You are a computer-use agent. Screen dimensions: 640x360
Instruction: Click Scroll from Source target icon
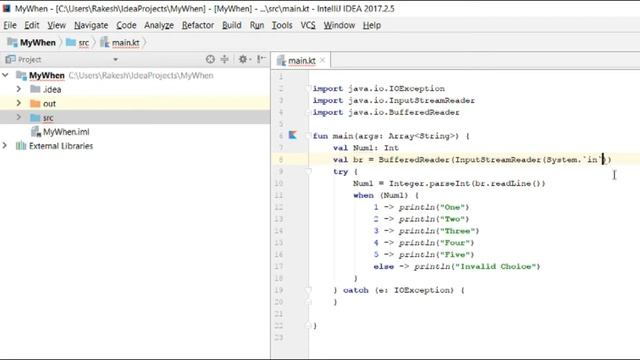[210, 60]
